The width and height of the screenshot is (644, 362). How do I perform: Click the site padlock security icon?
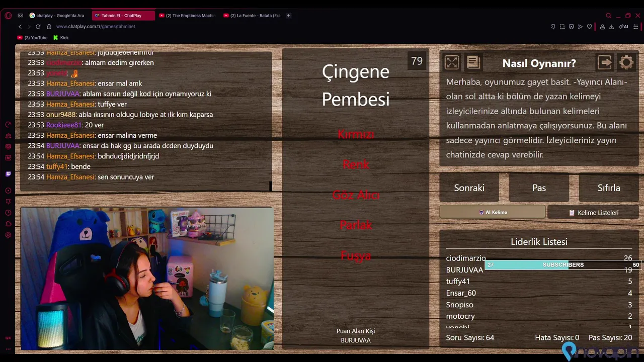click(x=49, y=27)
